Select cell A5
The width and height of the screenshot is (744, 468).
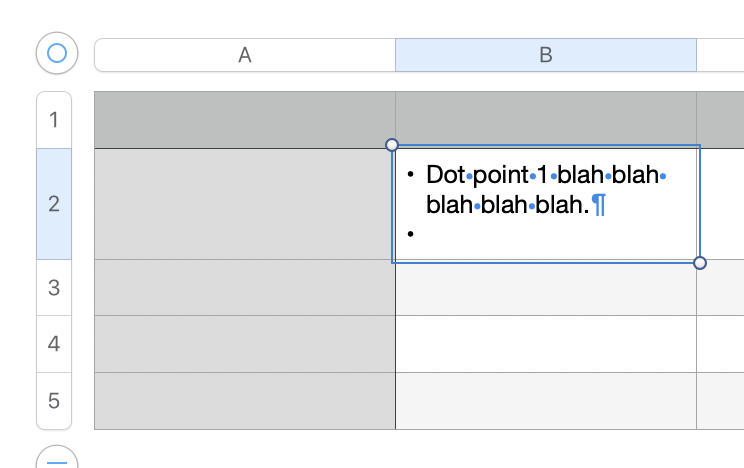pyautogui.click(x=245, y=401)
